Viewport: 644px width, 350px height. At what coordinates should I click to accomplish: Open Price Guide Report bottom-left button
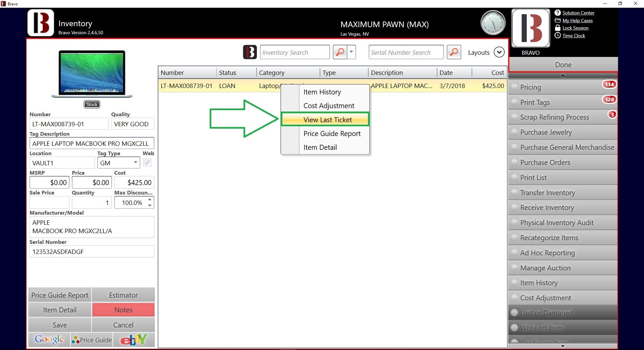click(60, 295)
